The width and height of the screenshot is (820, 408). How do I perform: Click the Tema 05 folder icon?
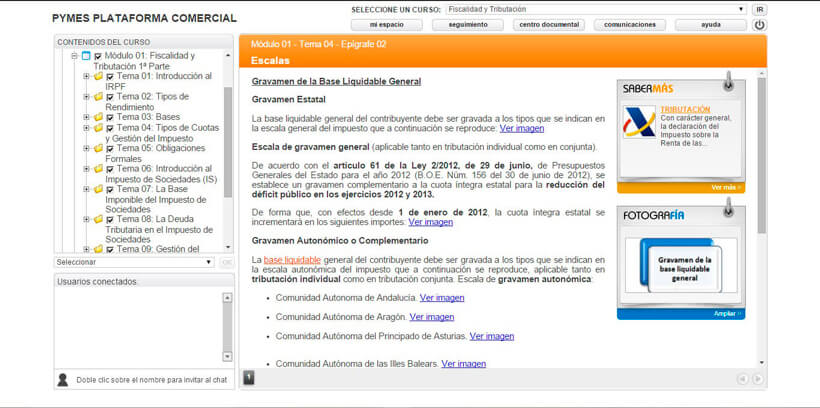click(x=98, y=148)
